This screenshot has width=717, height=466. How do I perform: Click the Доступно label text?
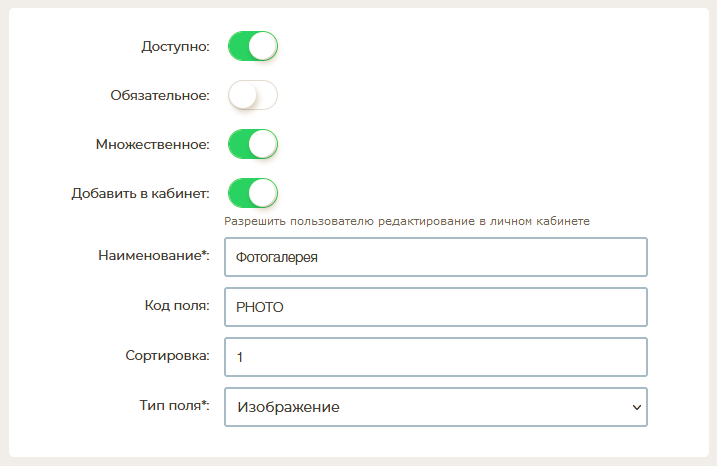(x=174, y=47)
